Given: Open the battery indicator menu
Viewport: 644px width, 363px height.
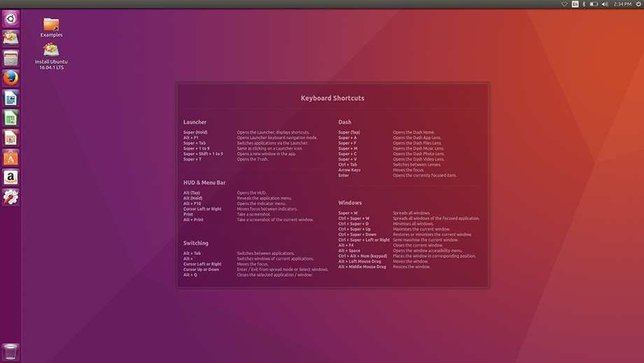Looking at the screenshot, I should click(594, 4).
